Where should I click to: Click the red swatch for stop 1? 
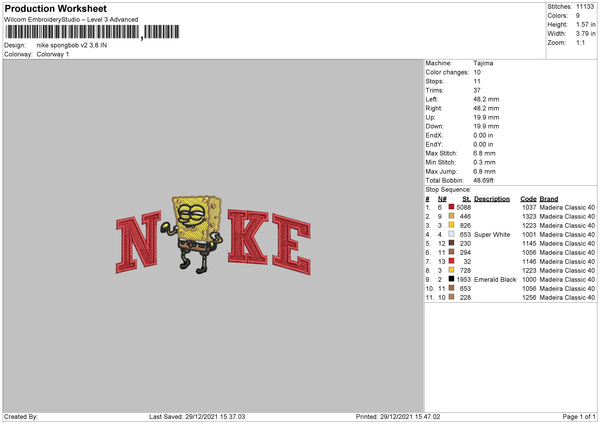[x=451, y=207]
